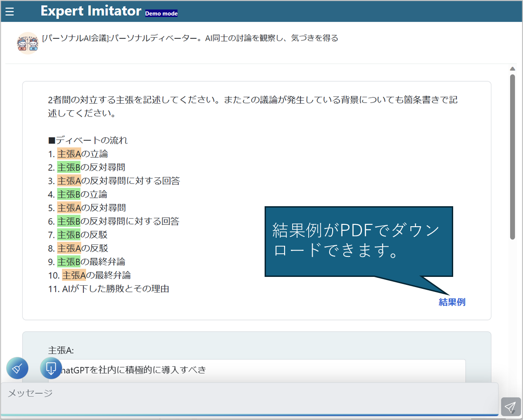523x420 pixels.
Task: Click the vertical scrollbar thumb
Action: coord(513,156)
